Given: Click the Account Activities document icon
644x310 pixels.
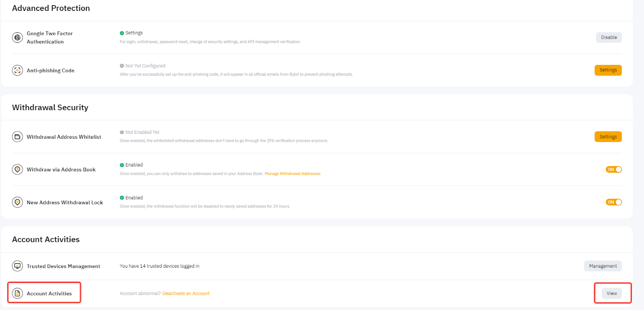Looking at the screenshot, I should (x=17, y=293).
